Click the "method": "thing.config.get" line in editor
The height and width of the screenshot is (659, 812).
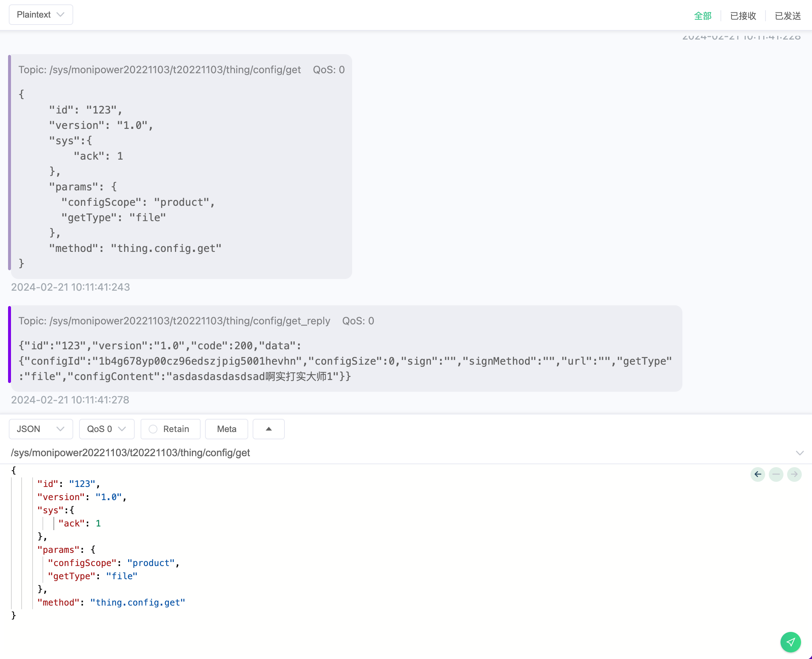click(111, 603)
